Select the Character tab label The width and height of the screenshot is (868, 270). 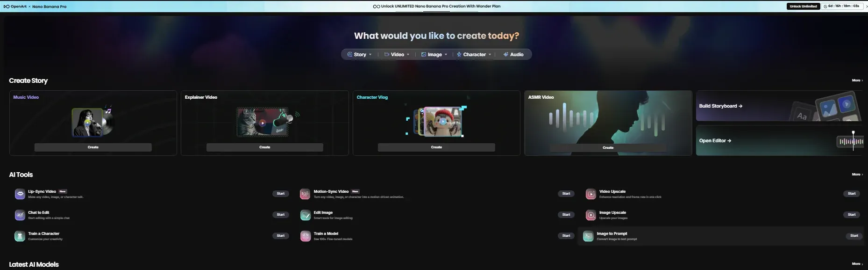pyautogui.click(x=475, y=54)
